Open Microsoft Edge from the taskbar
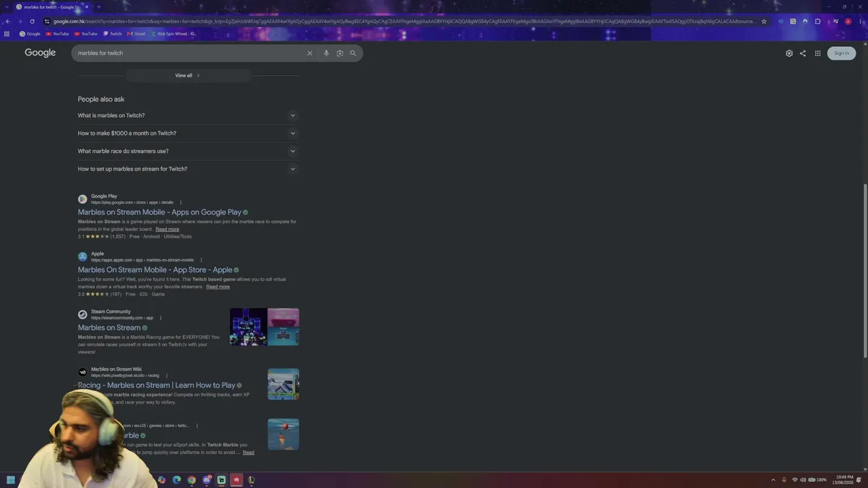Image resolution: width=868 pixels, height=488 pixels. click(177, 480)
